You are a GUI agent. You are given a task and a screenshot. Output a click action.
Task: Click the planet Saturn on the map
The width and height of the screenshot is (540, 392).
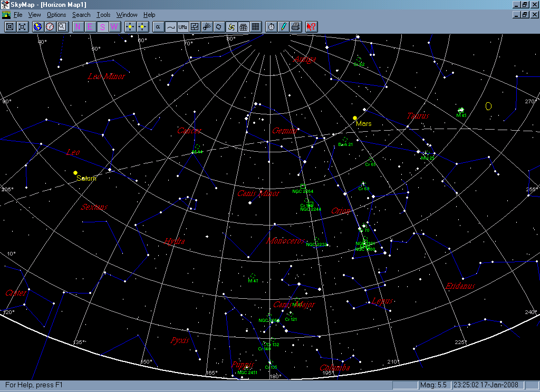pos(75,173)
